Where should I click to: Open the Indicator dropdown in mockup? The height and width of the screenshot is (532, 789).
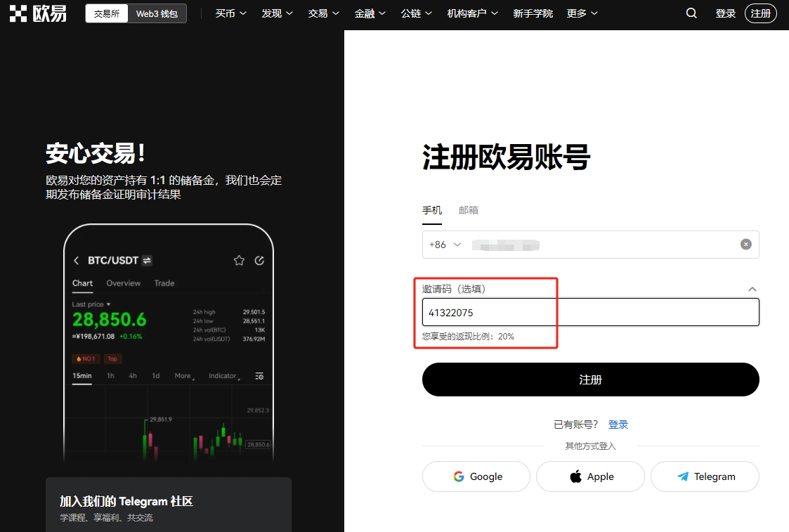[224, 376]
